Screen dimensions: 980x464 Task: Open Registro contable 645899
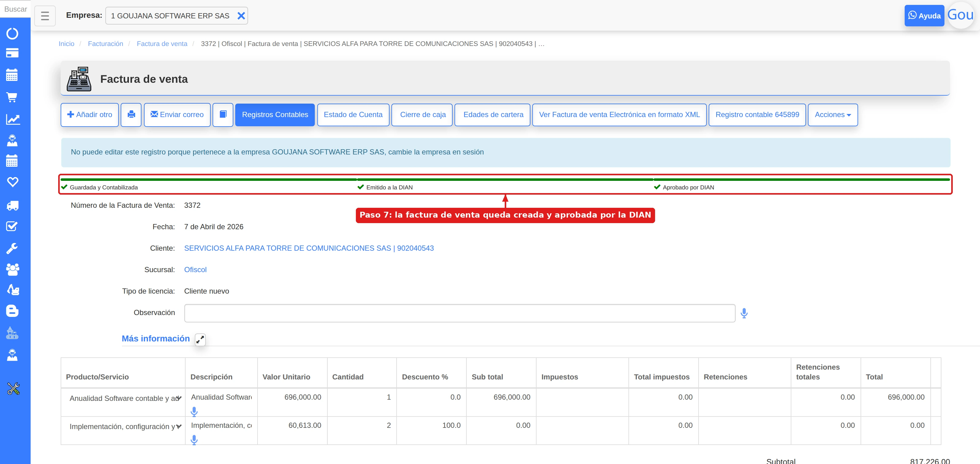click(x=757, y=115)
